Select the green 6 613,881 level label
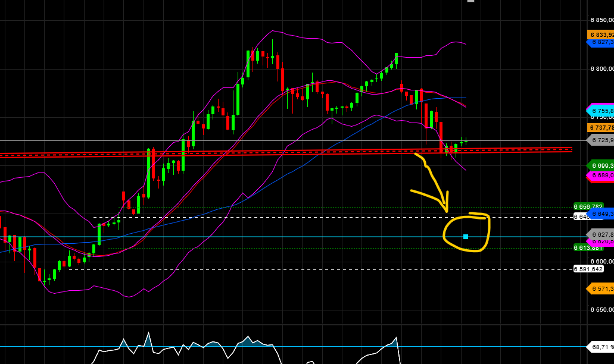The width and height of the screenshot is (614, 364). pos(588,247)
